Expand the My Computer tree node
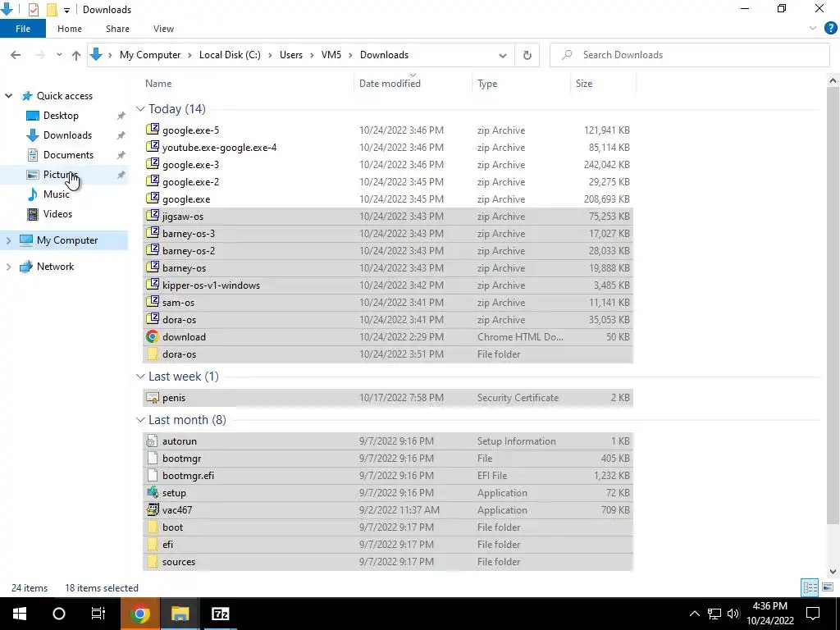This screenshot has height=630, width=840. (x=8, y=240)
